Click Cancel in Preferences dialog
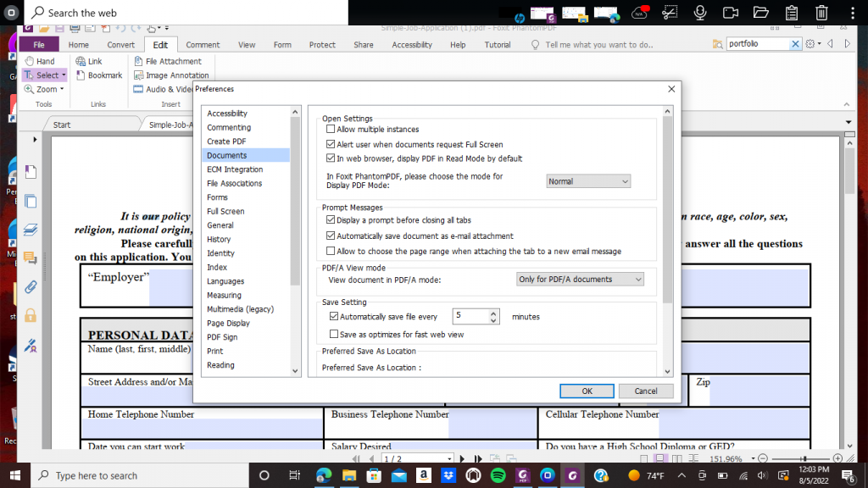The height and width of the screenshot is (488, 868). coord(645,391)
